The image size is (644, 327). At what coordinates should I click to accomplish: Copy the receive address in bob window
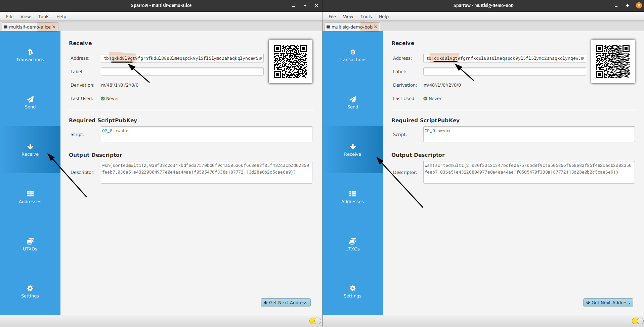(x=583, y=58)
